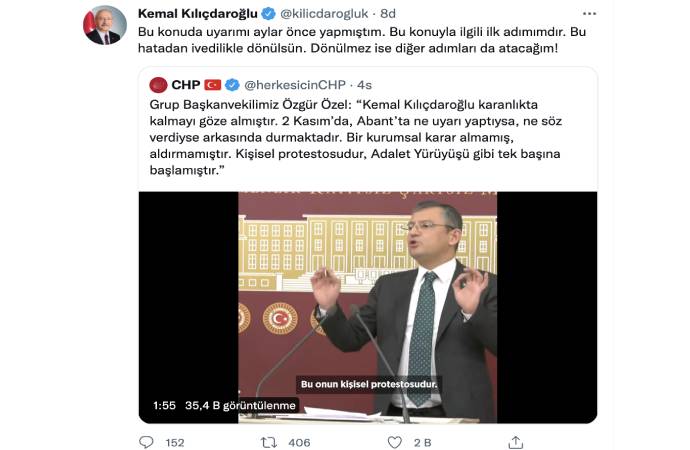
Task: Click the 406 retweet count
Action: click(299, 443)
